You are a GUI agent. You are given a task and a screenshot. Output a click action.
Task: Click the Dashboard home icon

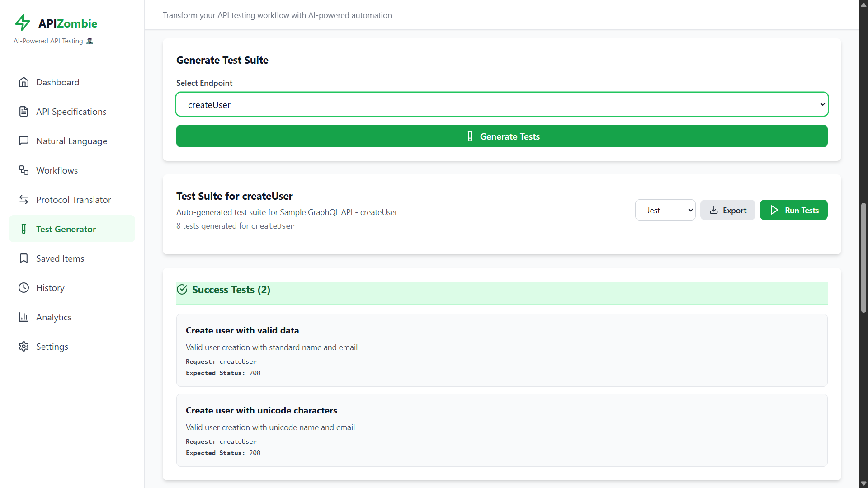click(x=24, y=82)
